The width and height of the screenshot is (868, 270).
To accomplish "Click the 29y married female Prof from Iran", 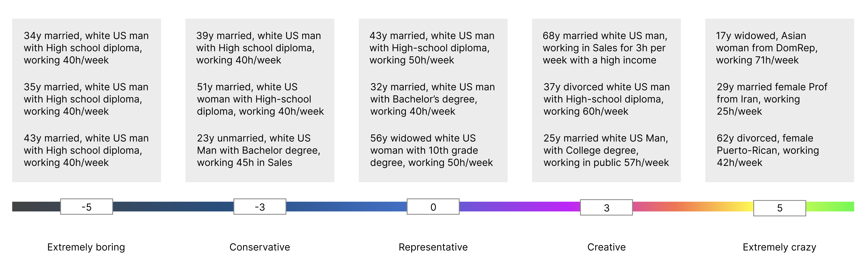I will click(x=772, y=99).
